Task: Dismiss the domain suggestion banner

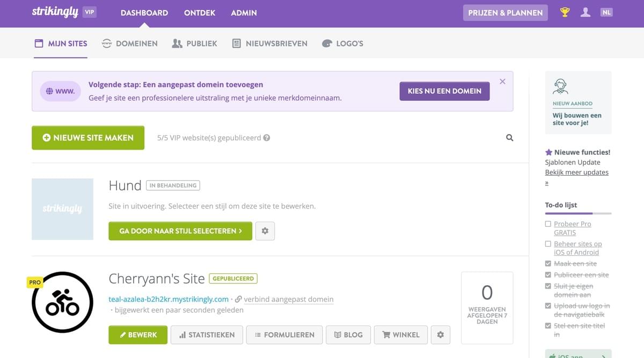Action: point(502,81)
